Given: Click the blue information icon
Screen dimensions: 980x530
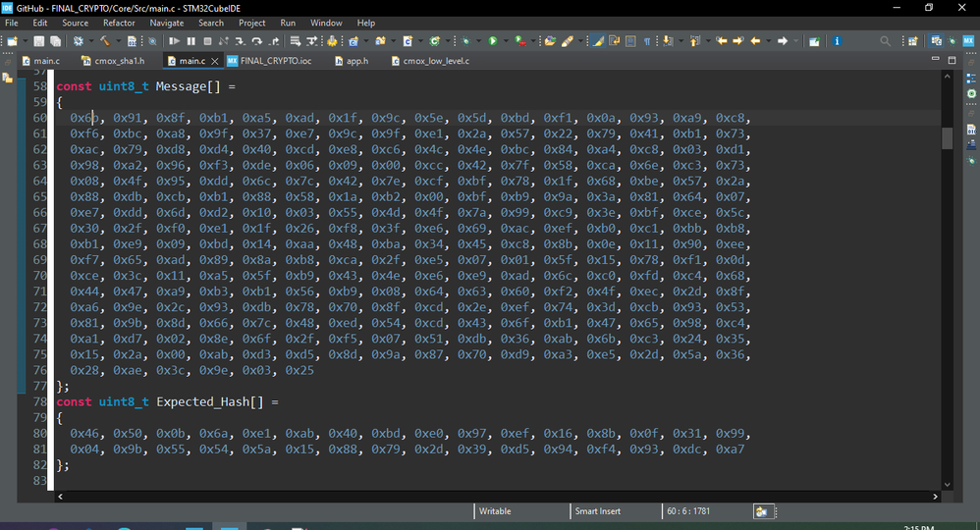Looking at the screenshot, I should tap(837, 40).
